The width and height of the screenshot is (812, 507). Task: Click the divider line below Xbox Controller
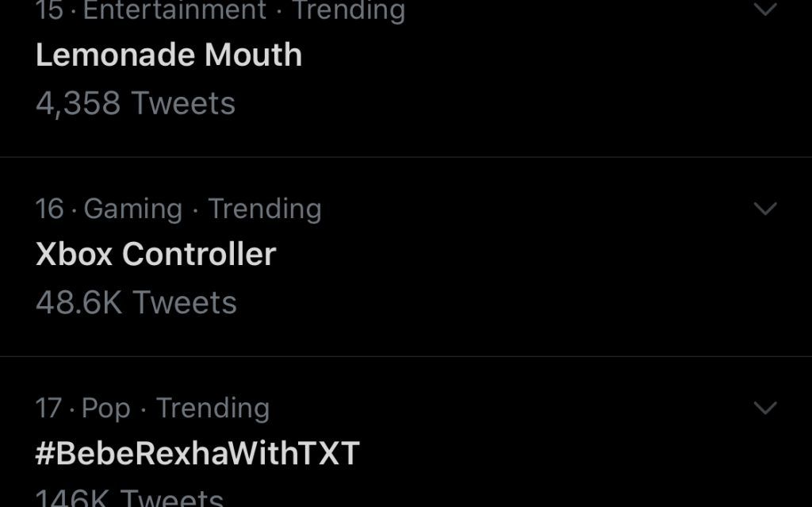(x=406, y=356)
